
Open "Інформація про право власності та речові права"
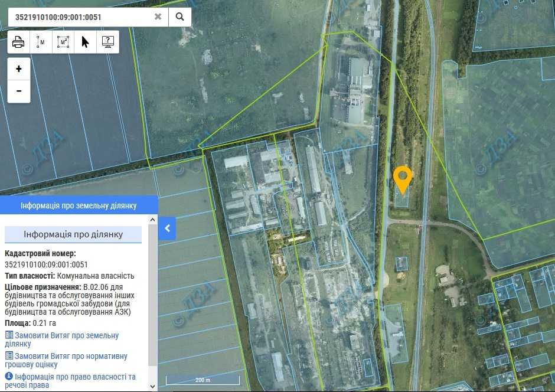click(70, 381)
